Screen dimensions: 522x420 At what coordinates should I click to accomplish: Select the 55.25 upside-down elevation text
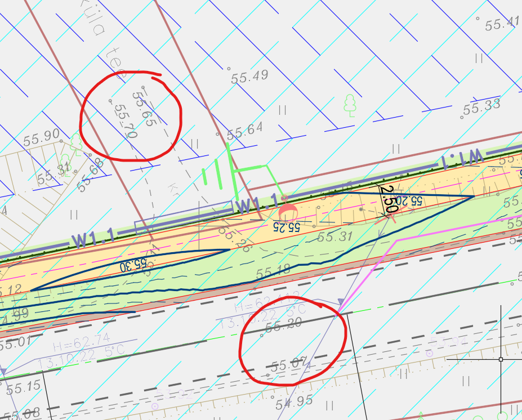287,227
